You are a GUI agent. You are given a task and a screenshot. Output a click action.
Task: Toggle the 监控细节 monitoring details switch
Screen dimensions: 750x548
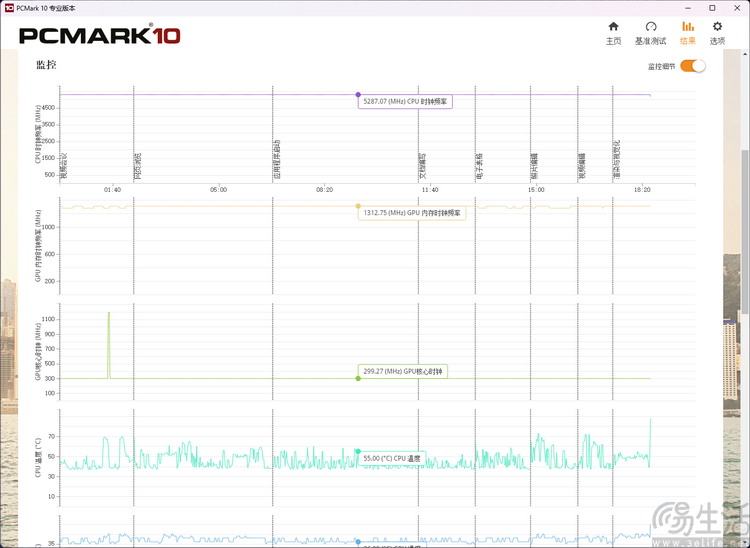tap(693, 66)
